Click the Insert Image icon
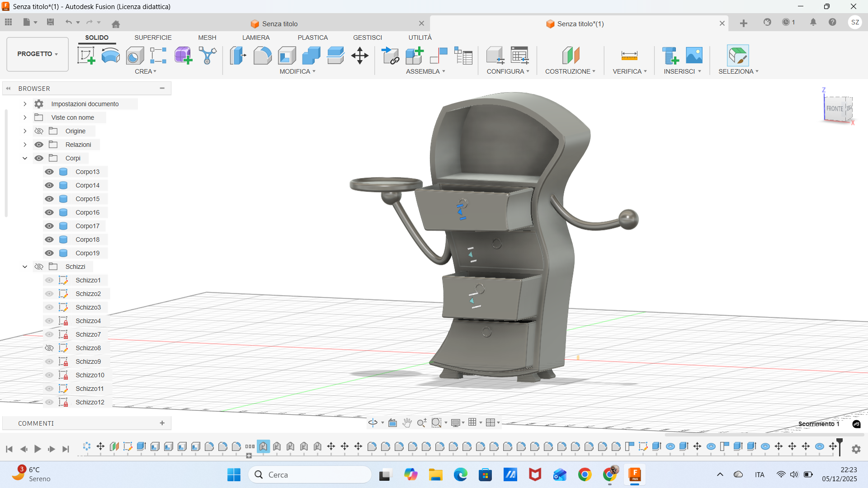Screen dimensions: 868x488 point(694,56)
